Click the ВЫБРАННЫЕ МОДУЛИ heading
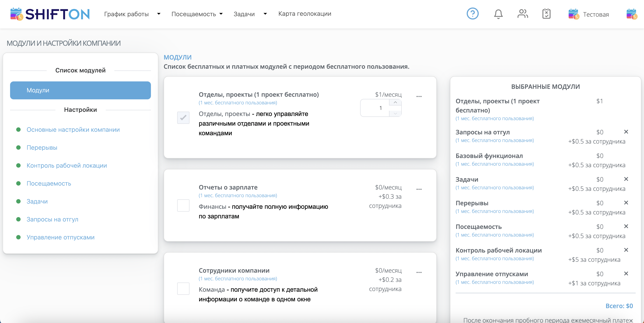This screenshot has width=644, height=323. (x=545, y=87)
